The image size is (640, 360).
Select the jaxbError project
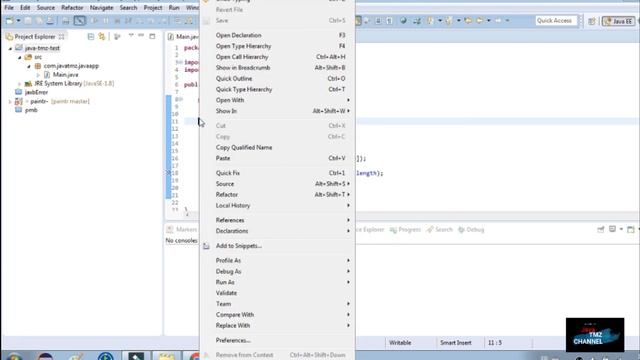point(36,92)
